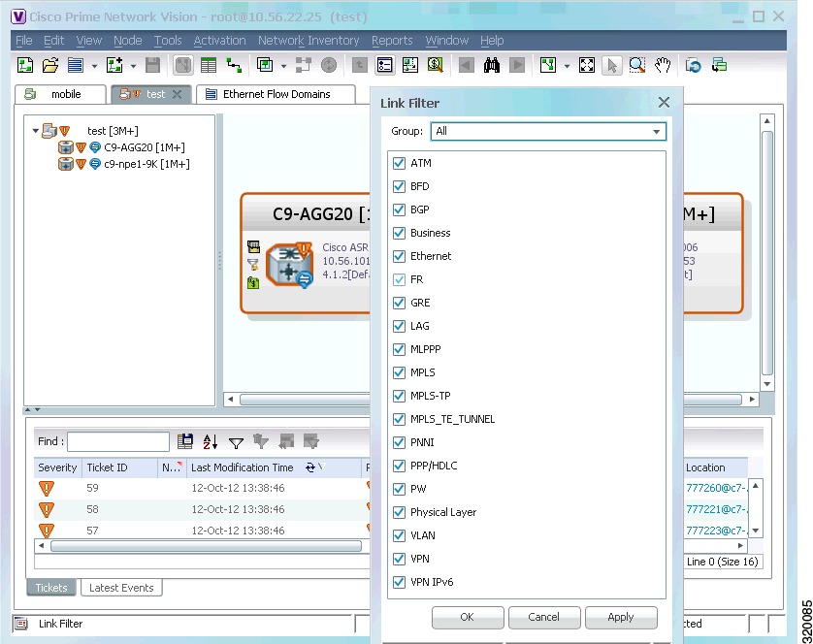The image size is (813, 644).
Task: Select the Zoom Selection magnifier tool
Action: point(637,65)
